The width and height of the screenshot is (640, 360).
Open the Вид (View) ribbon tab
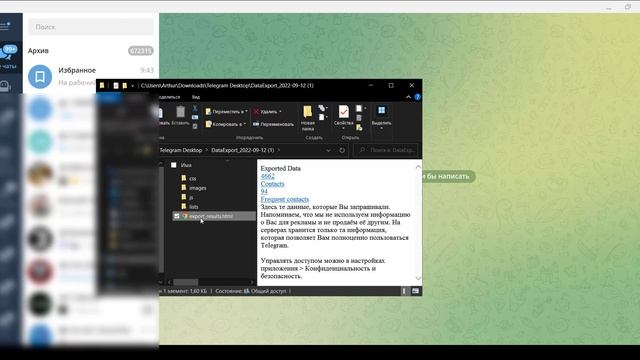coord(196,97)
